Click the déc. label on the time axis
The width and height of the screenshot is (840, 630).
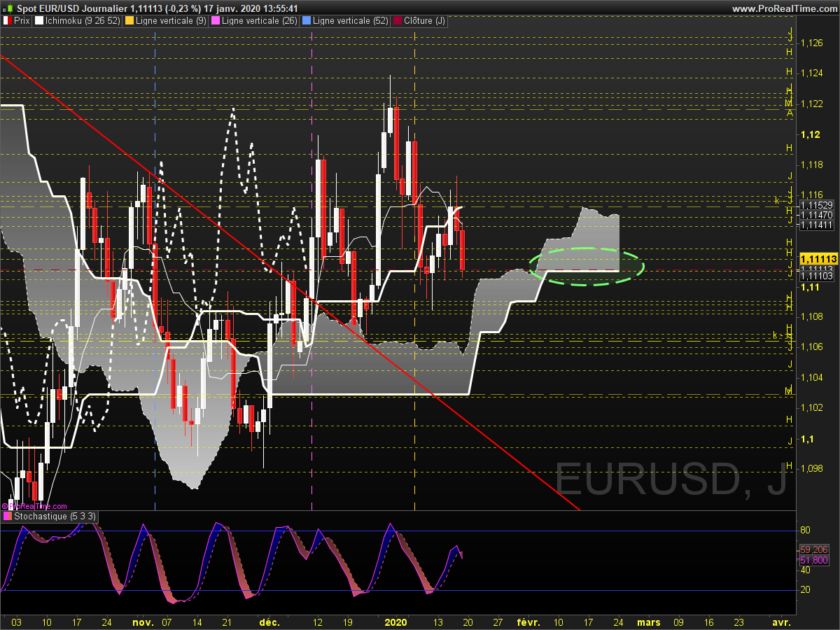[x=269, y=622]
